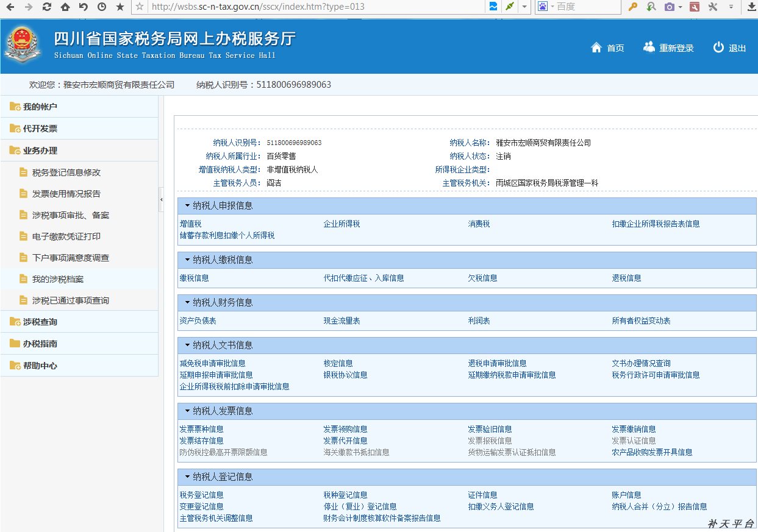Open 企业所得税 link

click(341, 224)
